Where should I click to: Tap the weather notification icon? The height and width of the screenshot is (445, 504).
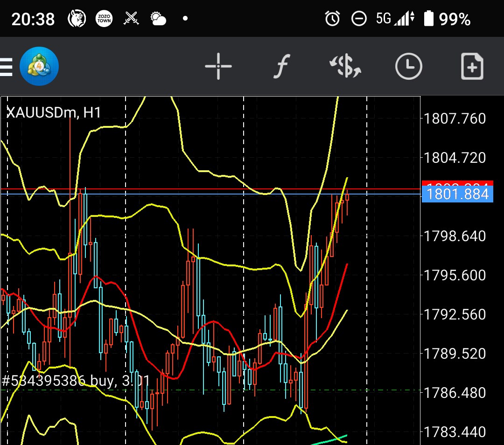(x=158, y=19)
